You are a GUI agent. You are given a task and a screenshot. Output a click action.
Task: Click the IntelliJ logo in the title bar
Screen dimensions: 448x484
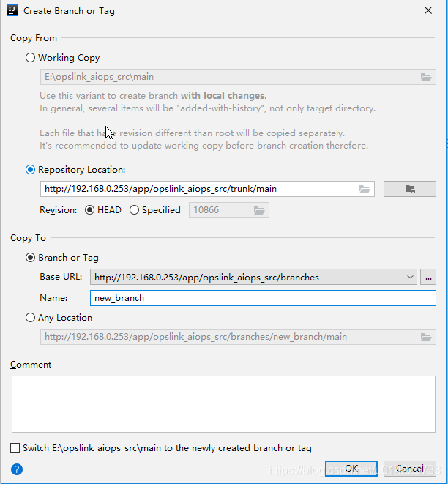[x=12, y=10]
